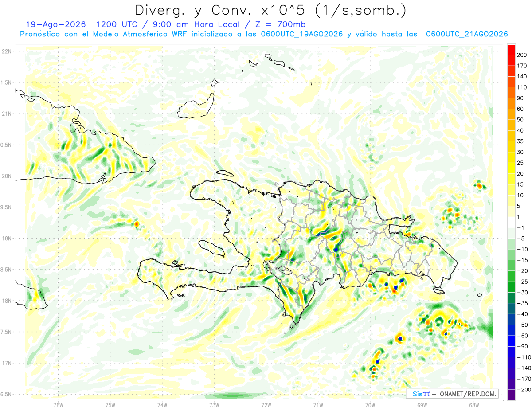Click the '-40' color scale value
The width and height of the screenshot is (532, 411).
[x=522, y=314]
